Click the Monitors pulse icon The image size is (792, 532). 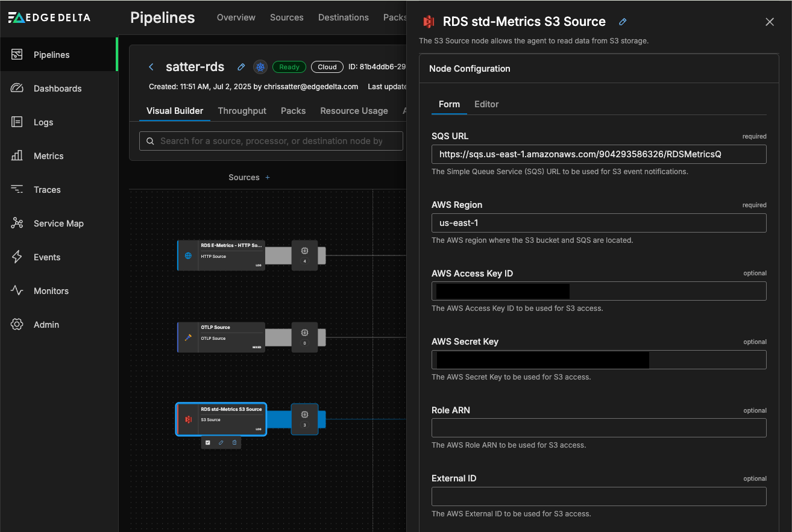coord(17,291)
